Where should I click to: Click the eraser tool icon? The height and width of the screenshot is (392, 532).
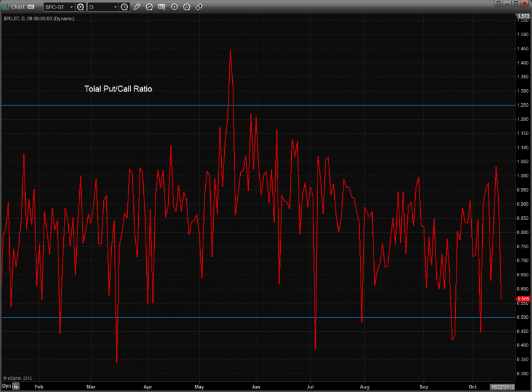199,7
